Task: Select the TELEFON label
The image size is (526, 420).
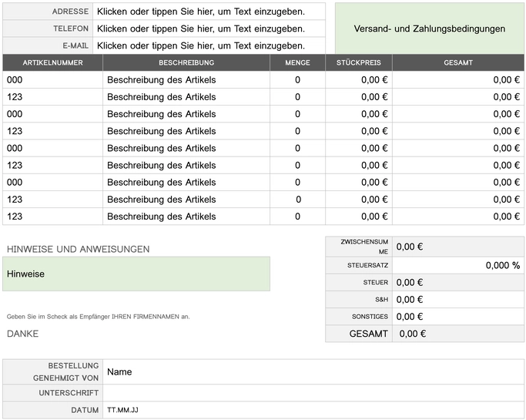Action: pos(71,29)
